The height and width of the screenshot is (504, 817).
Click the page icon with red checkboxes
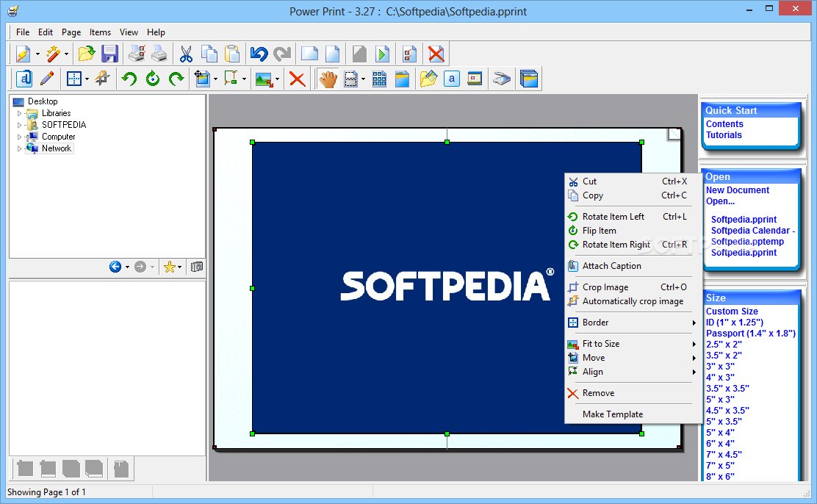tap(409, 54)
